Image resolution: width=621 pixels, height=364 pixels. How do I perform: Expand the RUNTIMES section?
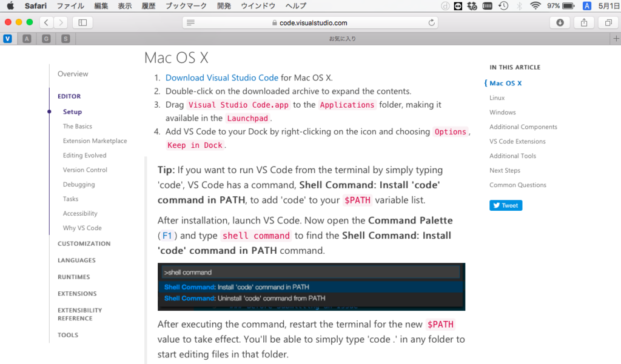pos(73,277)
